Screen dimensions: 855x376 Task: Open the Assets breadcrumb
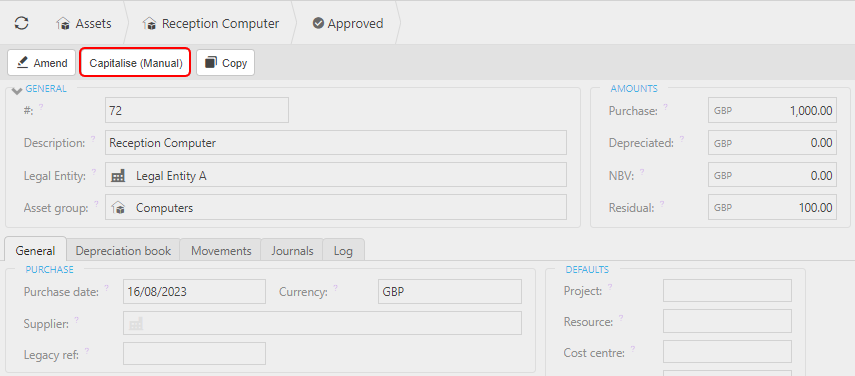83,23
